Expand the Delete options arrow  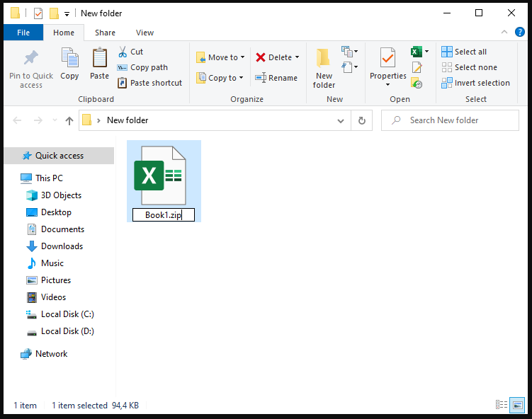(x=298, y=57)
